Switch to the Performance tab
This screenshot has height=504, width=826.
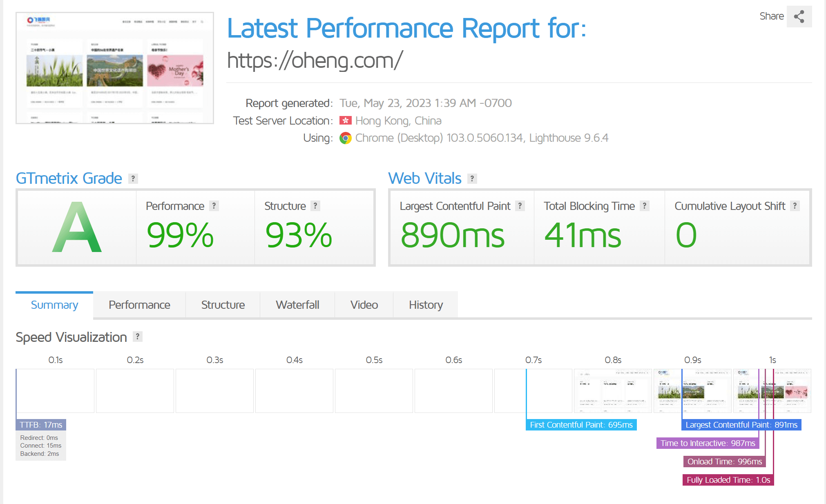pos(139,305)
